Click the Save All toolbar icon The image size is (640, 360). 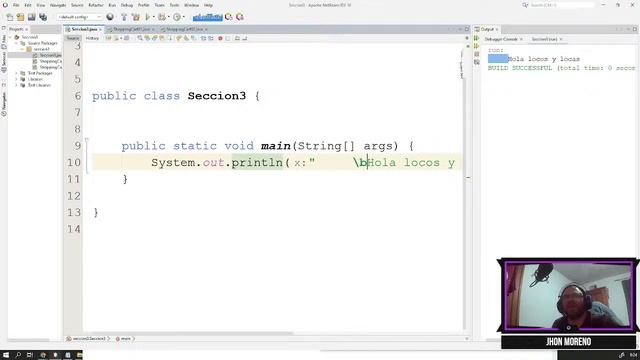[43, 17]
